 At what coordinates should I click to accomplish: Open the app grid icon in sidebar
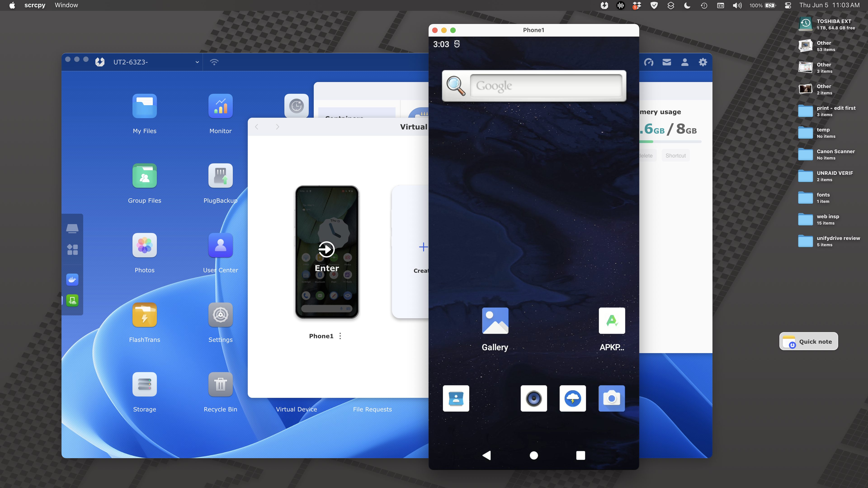pos(72,250)
